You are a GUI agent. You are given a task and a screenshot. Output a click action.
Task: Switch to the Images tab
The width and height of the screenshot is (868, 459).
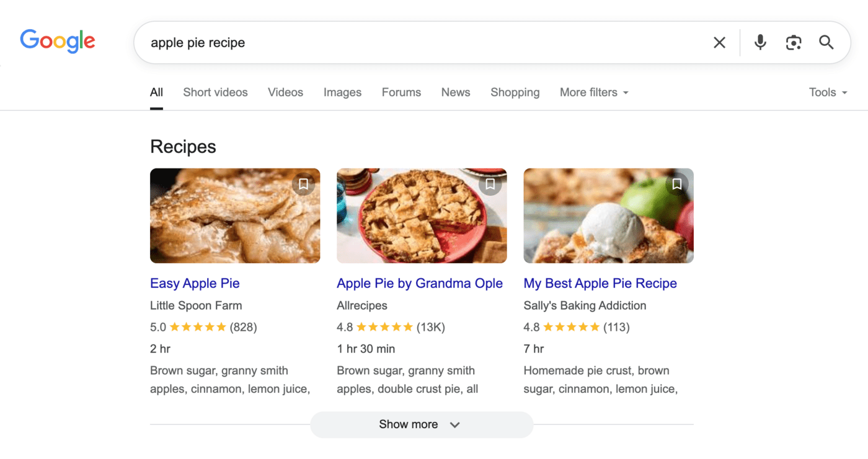pyautogui.click(x=342, y=92)
